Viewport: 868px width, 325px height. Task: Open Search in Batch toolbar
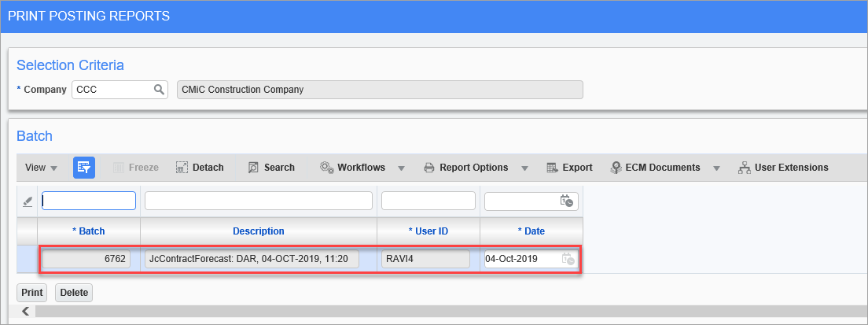(x=271, y=167)
